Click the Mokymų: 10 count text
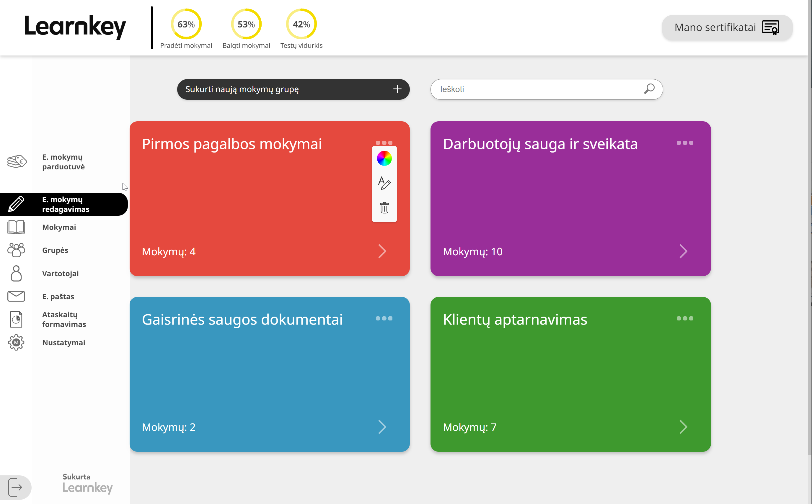 (x=472, y=252)
